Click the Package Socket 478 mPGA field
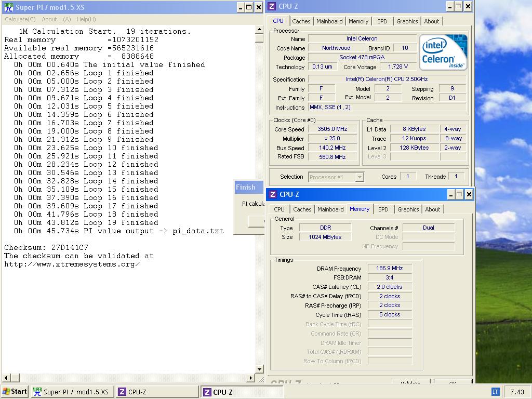The width and height of the screenshot is (532, 399). pyautogui.click(x=362, y=57)
